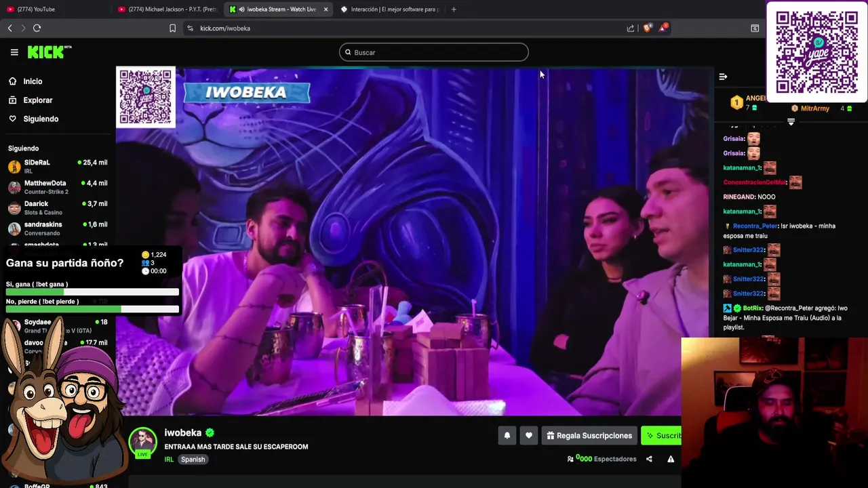The width and height of the screenshot is (868, 488).
Task: Click RINEGAND username in chat
Action: 738,197
